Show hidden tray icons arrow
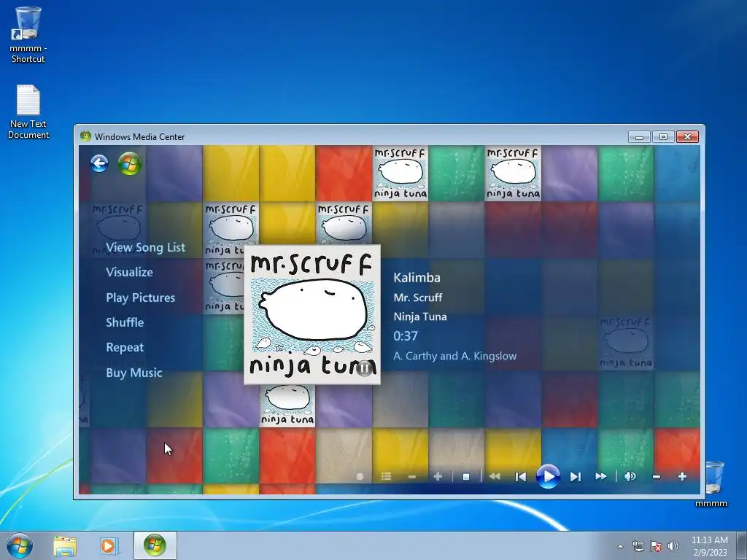The image size is (747, 560). click(x=620, y=546)
